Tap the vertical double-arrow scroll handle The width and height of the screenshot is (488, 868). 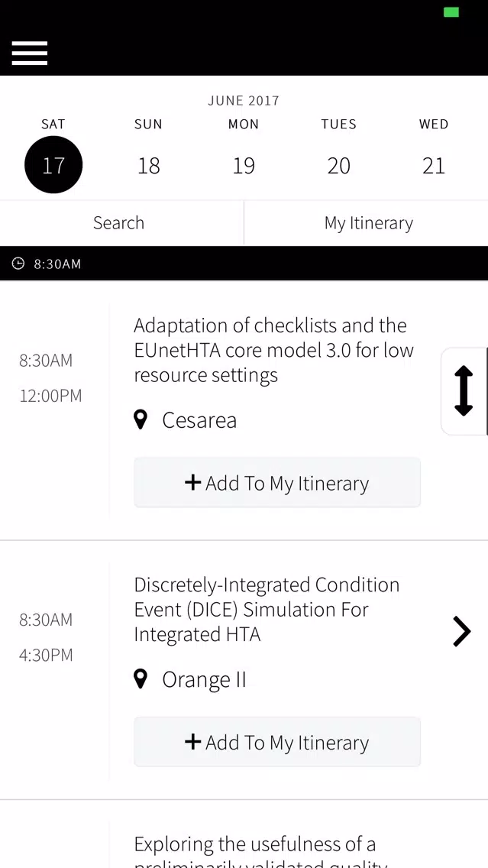464,390
